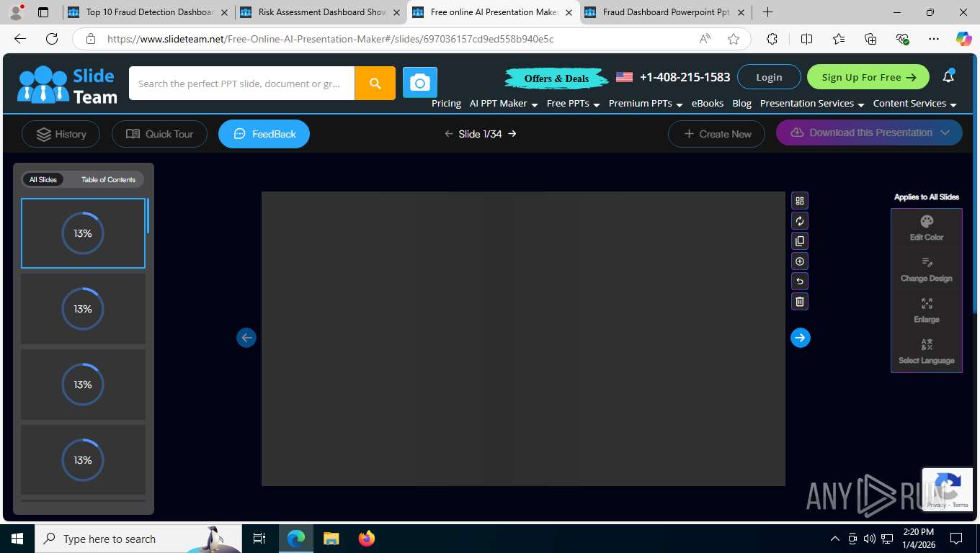980x553 pixels.
Task: Open File Explorer from taskbar
Action: click(x=331, y=539)
